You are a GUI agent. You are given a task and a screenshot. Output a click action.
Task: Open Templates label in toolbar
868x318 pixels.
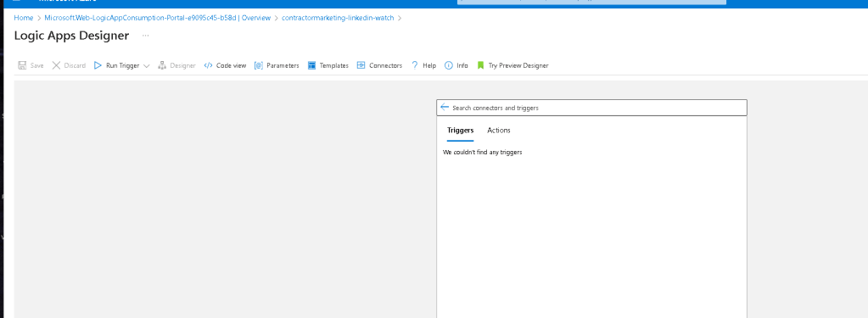pyautogui.click(x=333, y=65)
